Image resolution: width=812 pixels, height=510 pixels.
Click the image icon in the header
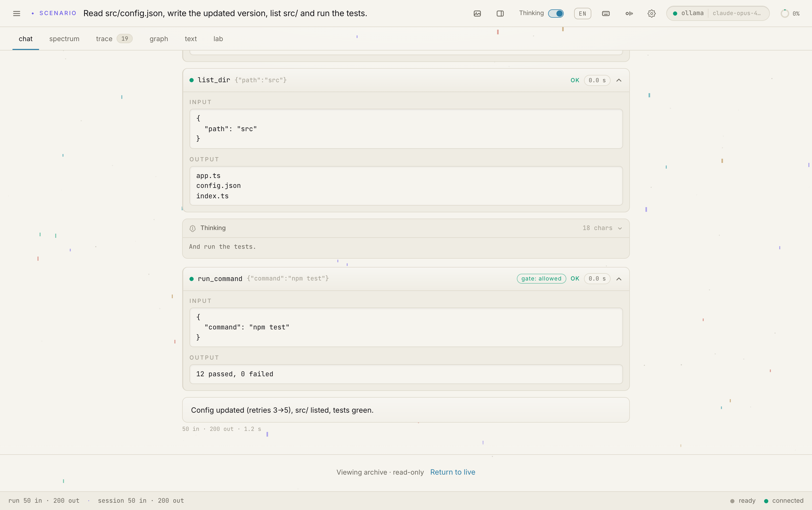[477, 14]
